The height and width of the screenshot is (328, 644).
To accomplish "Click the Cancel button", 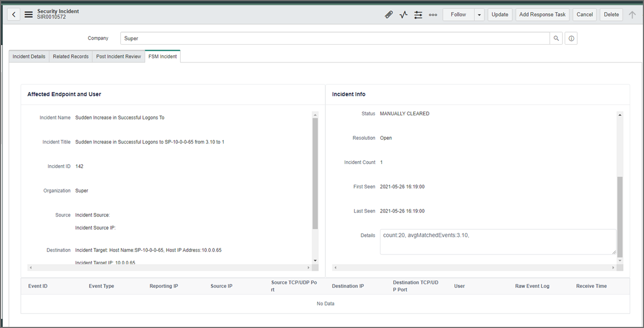I will [x=584, y=14].
